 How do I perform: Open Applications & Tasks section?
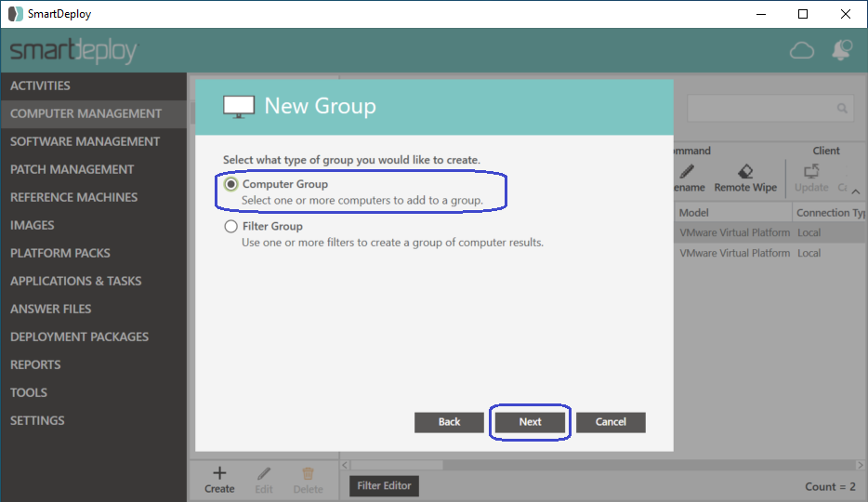[x=94, y=281]
